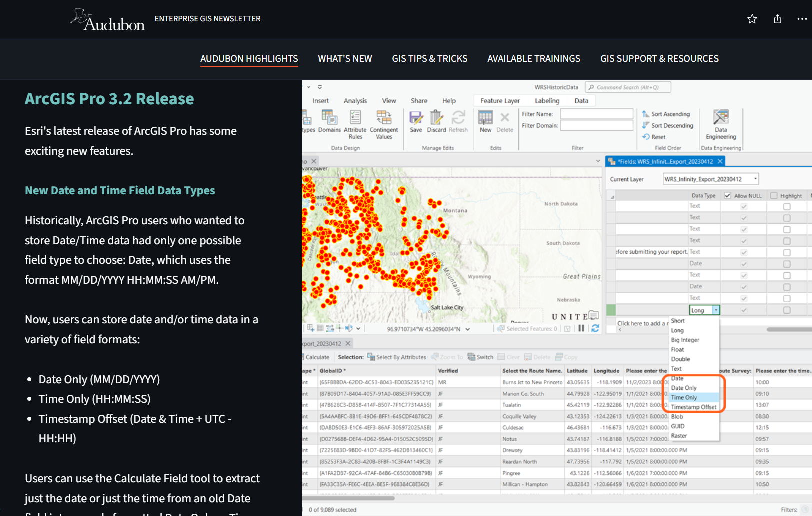Open the coordinate display dropdown arrow
Viewport: 812px width, 516px height.
pyautogui.click(x=468, y=329)
